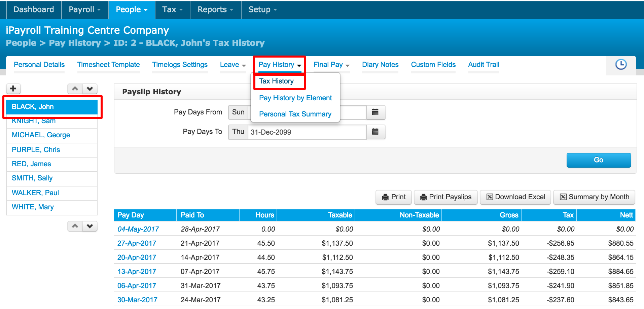Open the Reports menu dropdown
This screenshot has height=309, width=644.
pos(215,9)
